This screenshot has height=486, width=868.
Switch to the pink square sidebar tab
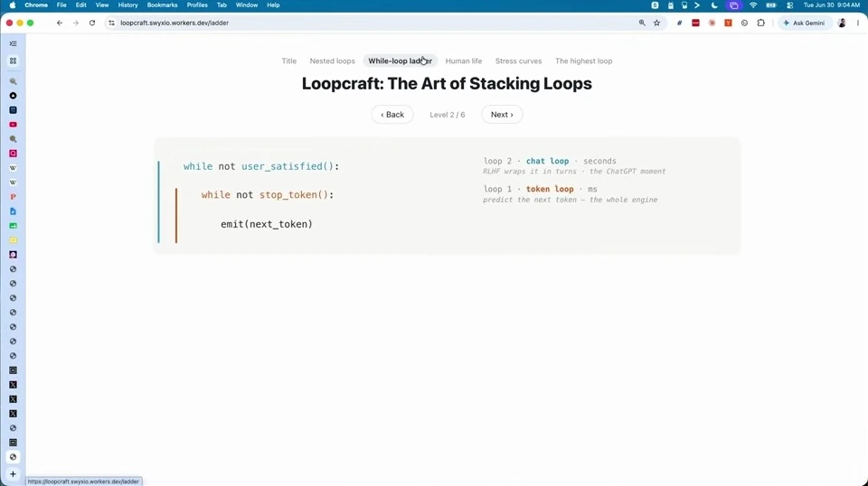(13, 154)
